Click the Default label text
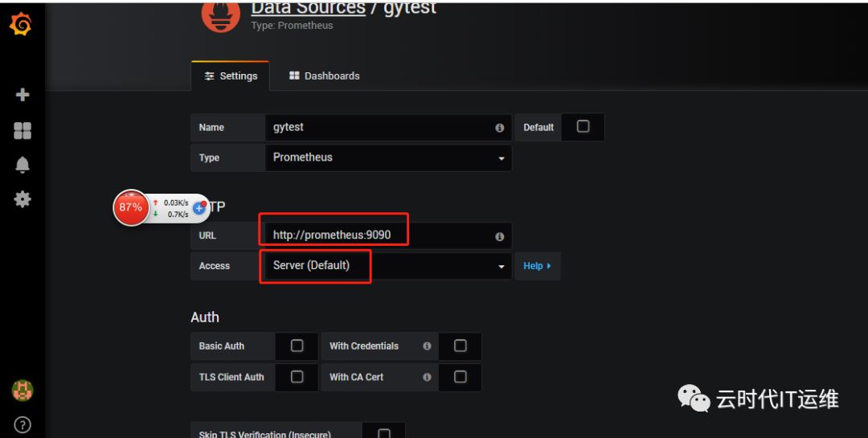Viewport: 868px width, 438px height. 538,127
